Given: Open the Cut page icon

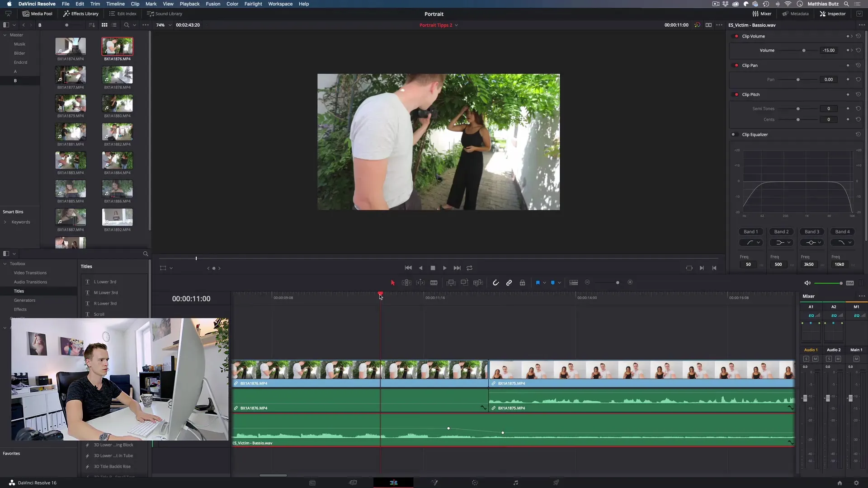Looking at the screenshot, I should (x=353, y=483).
